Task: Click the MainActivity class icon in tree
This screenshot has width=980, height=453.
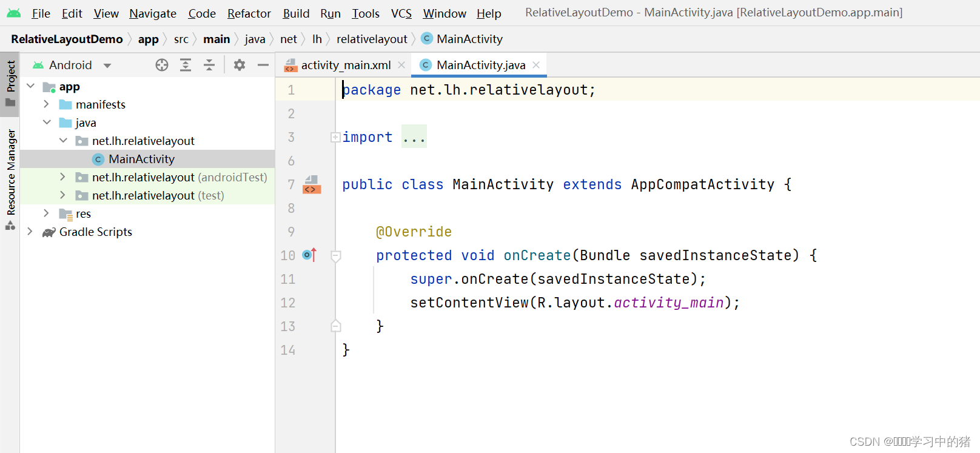Action: coord(98,159)
